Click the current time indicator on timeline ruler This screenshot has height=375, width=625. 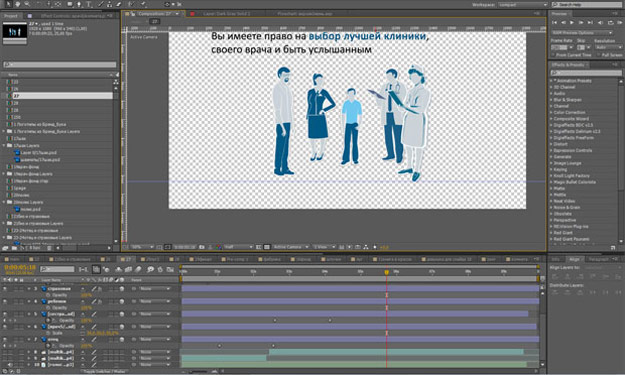[386, 272]
